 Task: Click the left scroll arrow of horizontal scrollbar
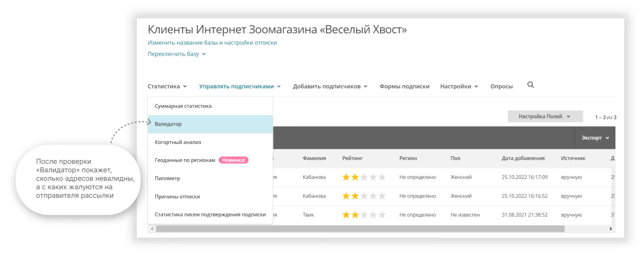152,229
